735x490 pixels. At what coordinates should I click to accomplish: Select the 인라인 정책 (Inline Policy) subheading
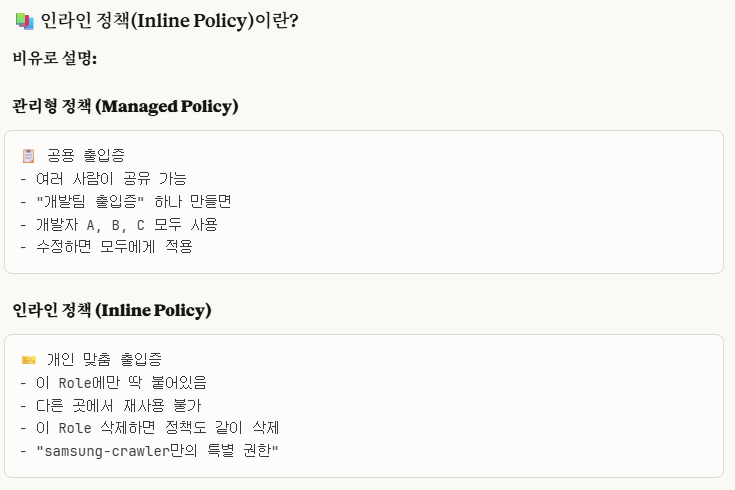[x=112, y=310]
